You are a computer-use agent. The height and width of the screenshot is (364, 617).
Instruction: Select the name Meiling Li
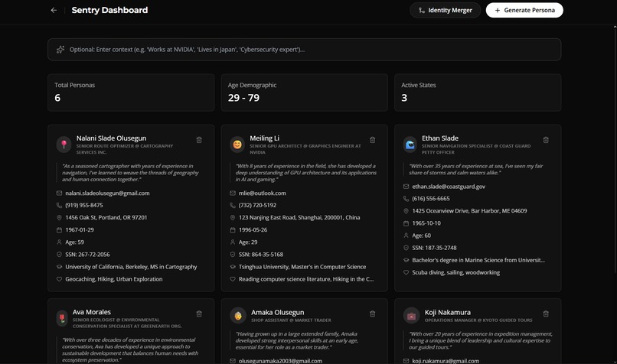(264, 138)
